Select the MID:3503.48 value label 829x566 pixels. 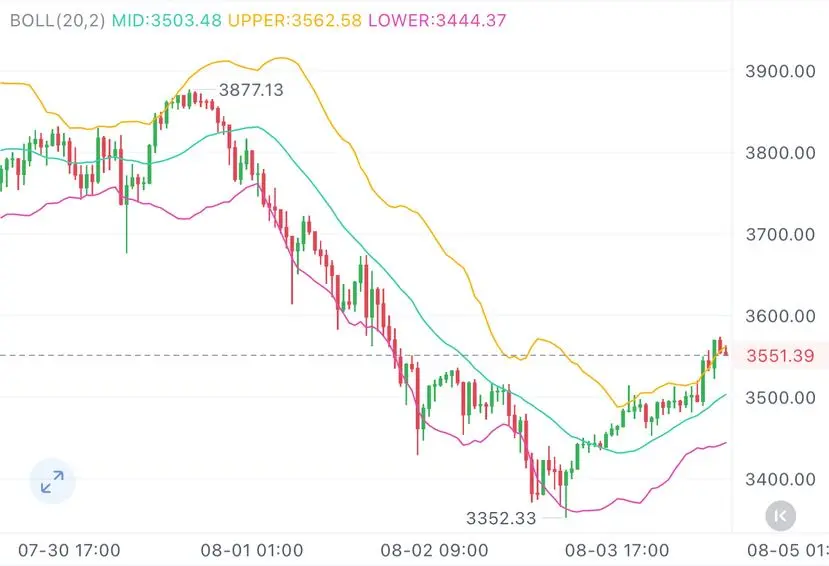(167, 21)
